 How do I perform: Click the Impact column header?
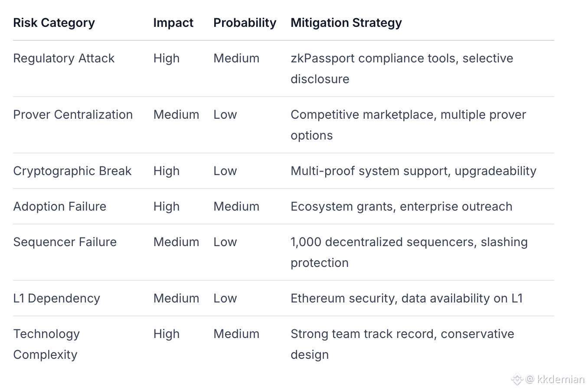pos(173,23)
